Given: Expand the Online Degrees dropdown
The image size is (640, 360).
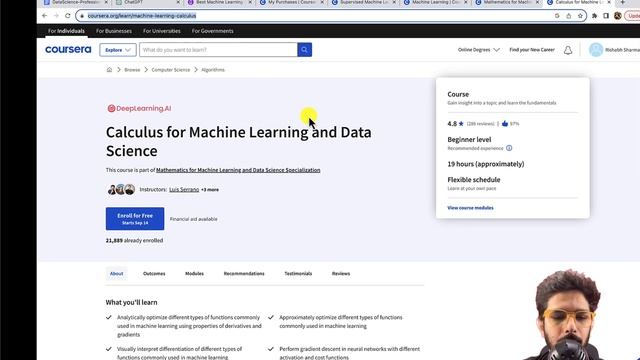Looking at the screenshot, I should [x=478, y=50].
